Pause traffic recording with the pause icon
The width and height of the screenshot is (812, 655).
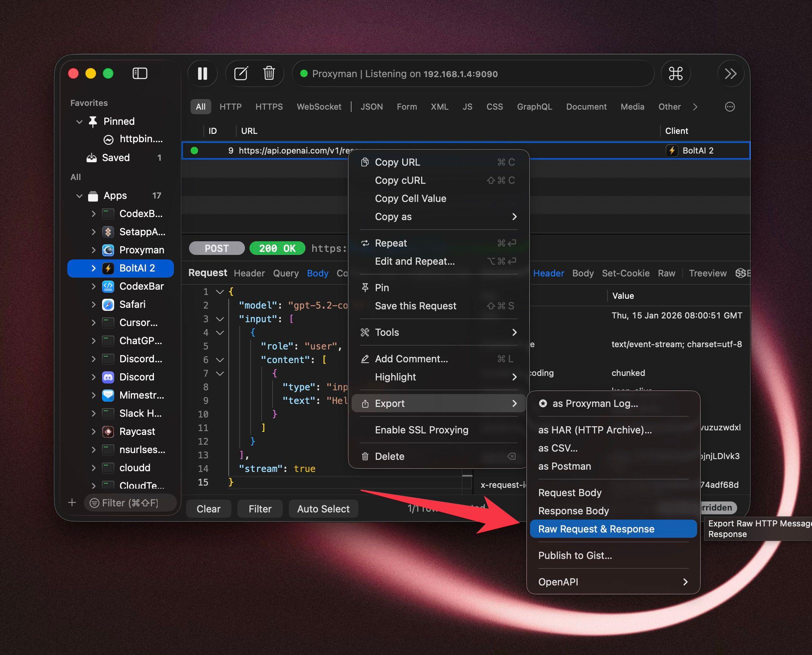click(x=202, y=73)
